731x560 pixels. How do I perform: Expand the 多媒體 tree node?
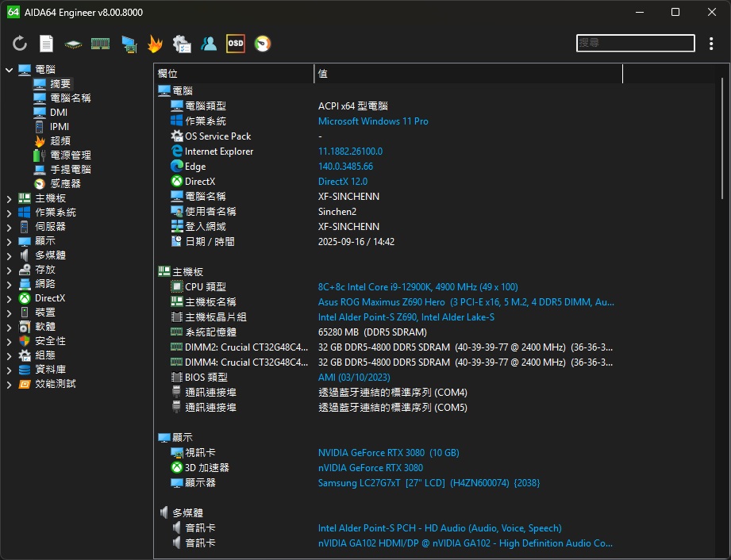pos(9,255)
